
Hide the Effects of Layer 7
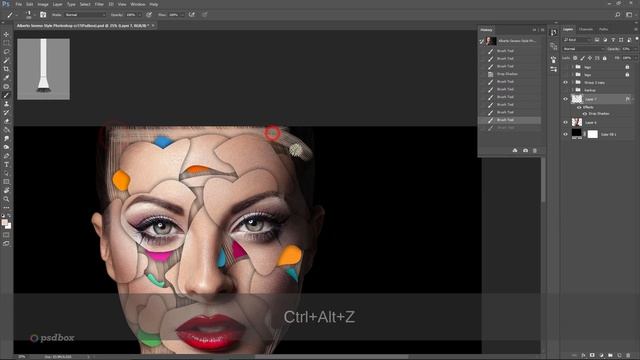tap(579, 107)
